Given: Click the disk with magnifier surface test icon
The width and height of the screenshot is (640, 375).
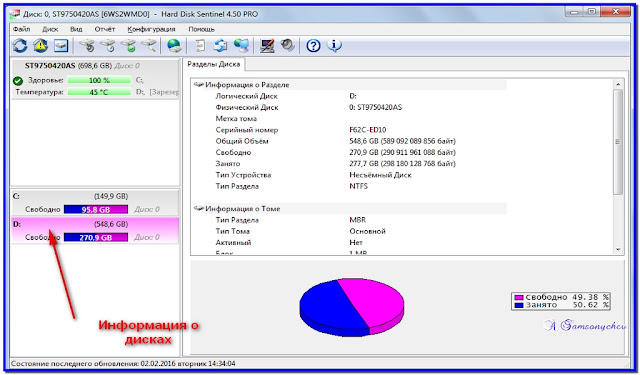Looking at the screenshot, I should (x=149, y=45).
